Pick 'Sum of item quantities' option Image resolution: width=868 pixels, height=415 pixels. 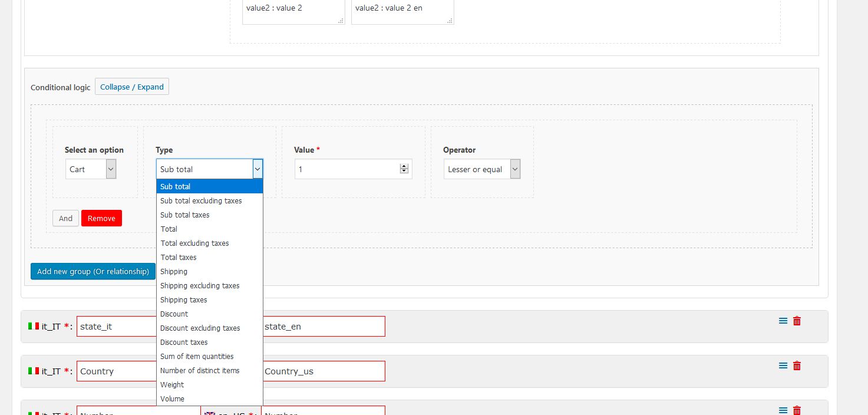click(197, 357)
